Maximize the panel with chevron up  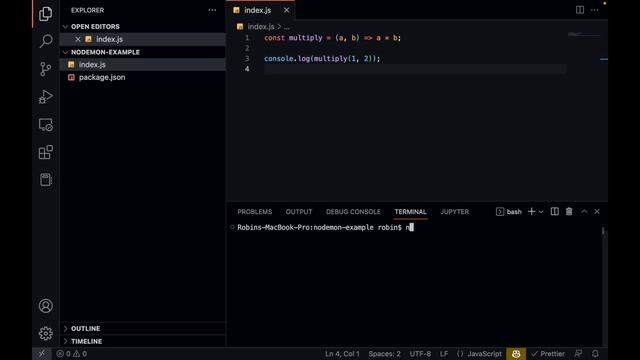[x=584, y=211]
